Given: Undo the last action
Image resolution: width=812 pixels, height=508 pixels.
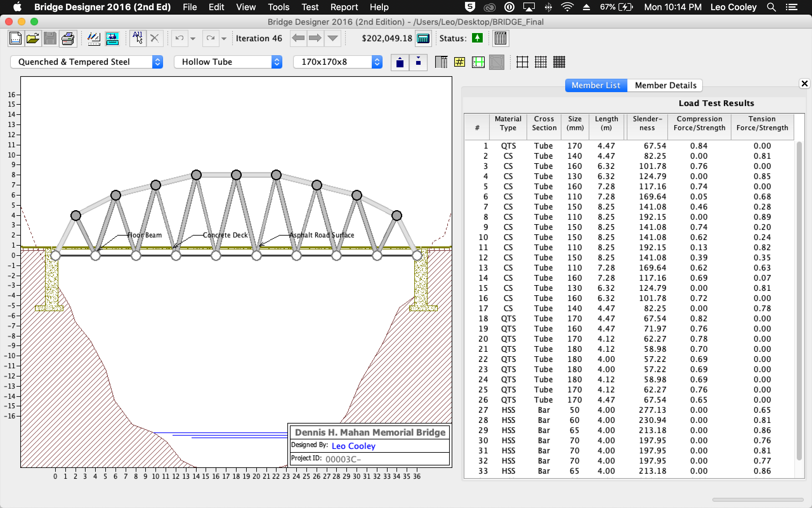Looking at the screenshot, I should pyautogui.click(x=180, y=38).
